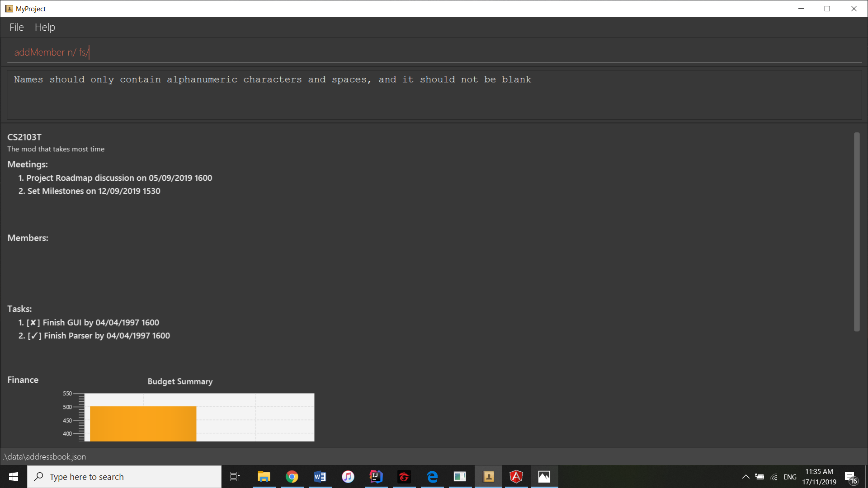This screenshot has height=488, width=868.
Task: Open the MyProject app in the taskbar
Action: point(488,477)
